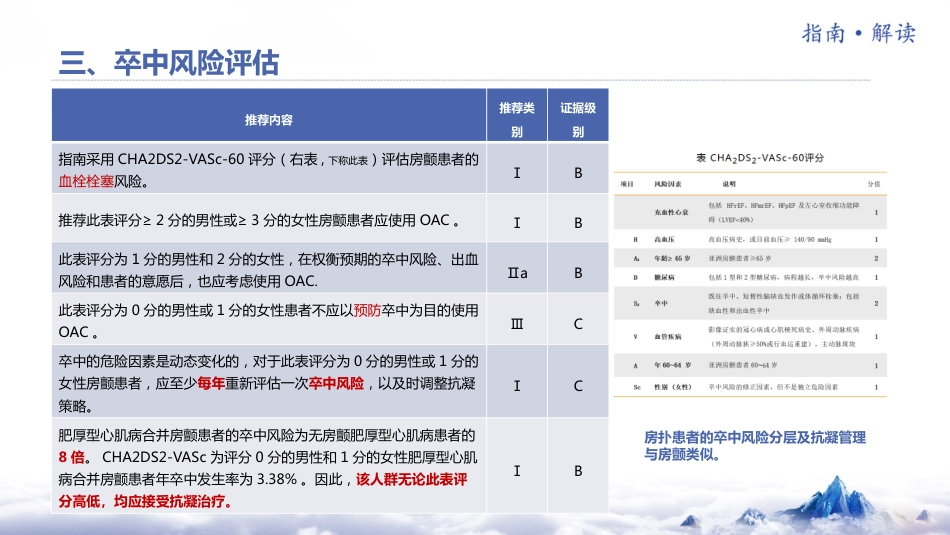Click the red word '预防'
This screenshot has width=950, height=535.
pos(367,310)
